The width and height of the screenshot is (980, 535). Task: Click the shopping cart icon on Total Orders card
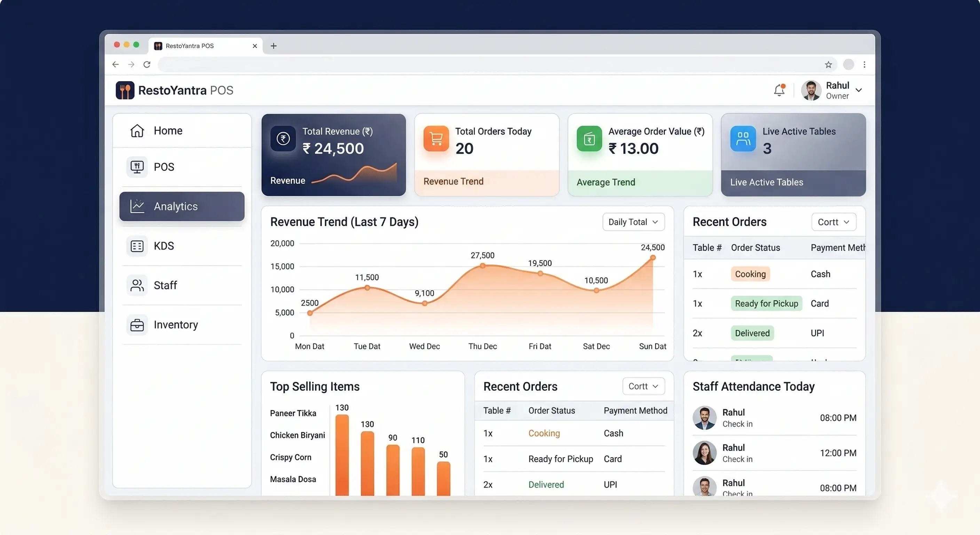436,139
